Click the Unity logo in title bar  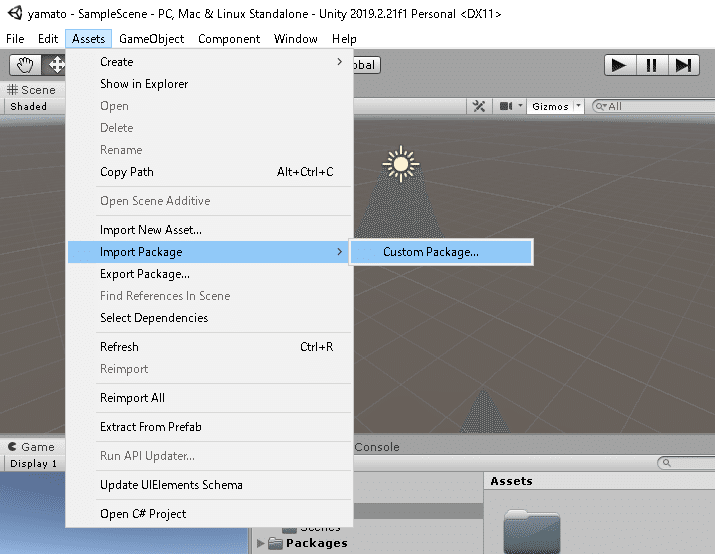(x=15, y=13)
